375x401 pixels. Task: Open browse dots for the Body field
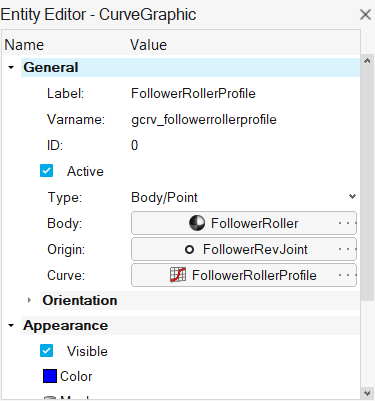point(347,223)
